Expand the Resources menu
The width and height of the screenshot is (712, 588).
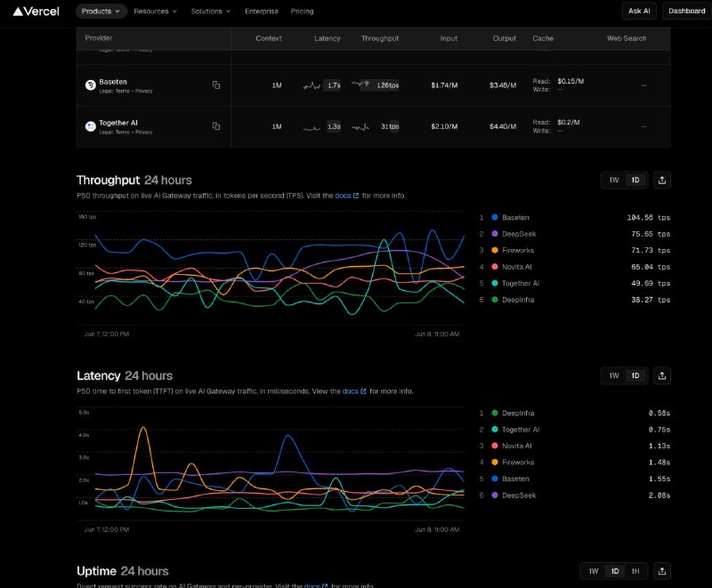click(x=155, y=12)
